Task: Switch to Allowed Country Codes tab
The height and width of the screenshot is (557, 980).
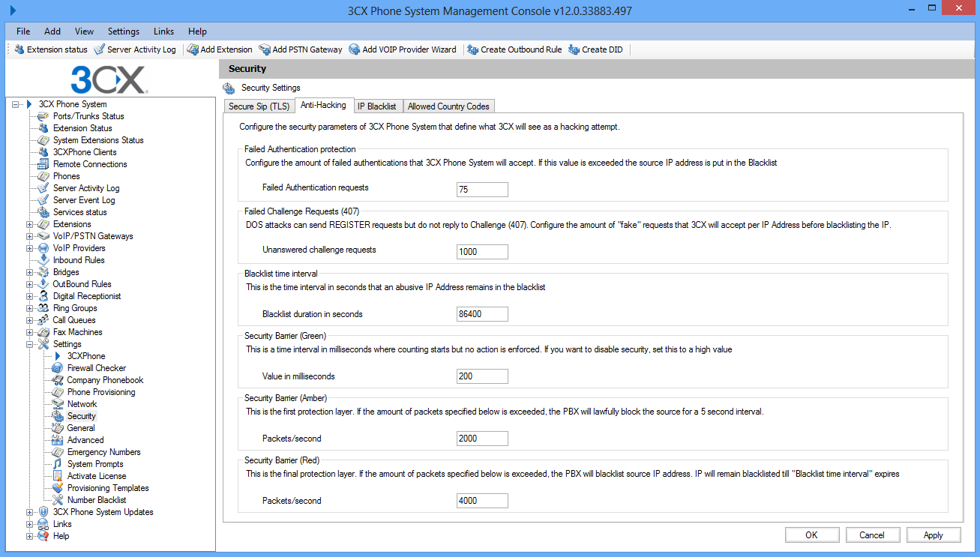Action: (449, 106)
